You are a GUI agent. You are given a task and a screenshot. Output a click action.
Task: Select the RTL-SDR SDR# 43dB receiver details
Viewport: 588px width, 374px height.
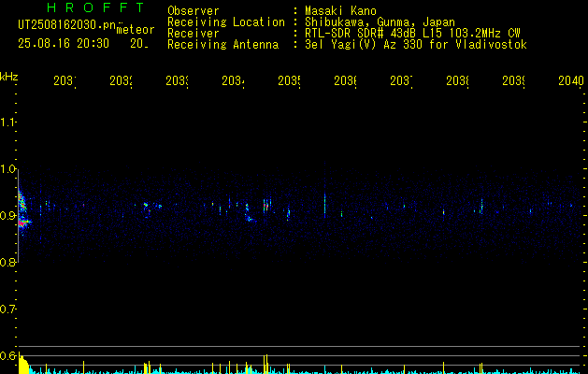tap(412, 34)
